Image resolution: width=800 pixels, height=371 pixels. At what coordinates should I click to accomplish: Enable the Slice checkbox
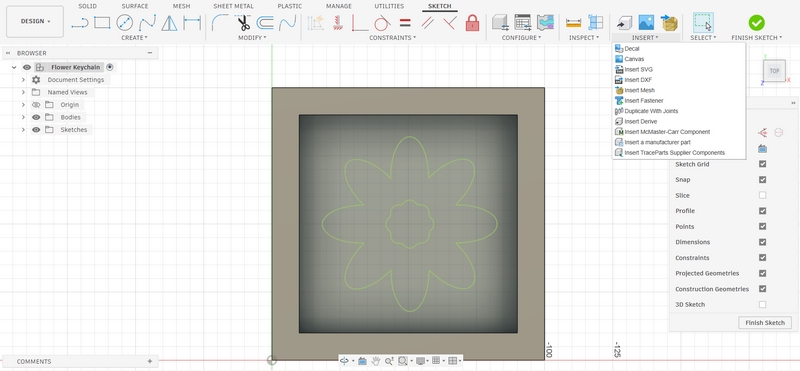click(x=762, y=195)
